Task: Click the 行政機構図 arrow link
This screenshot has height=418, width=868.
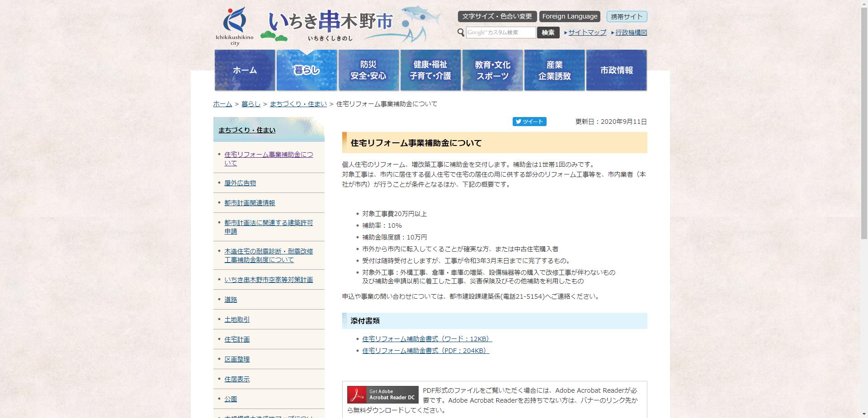Action: (630, 33)
